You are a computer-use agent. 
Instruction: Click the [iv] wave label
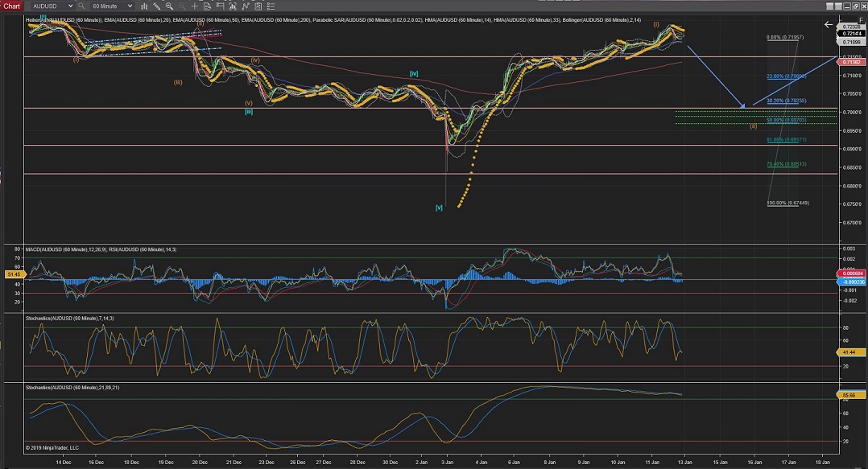pyautogui.click(x=414, y=73)
